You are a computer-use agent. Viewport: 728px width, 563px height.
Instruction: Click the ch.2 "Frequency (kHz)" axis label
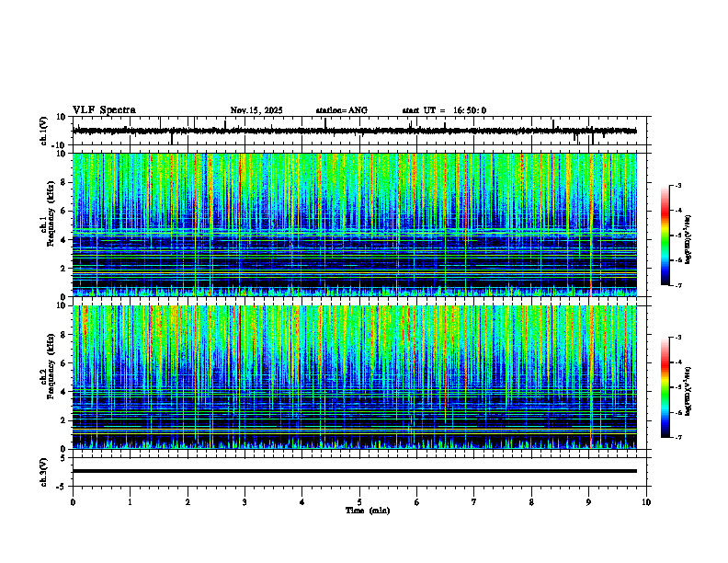coord(50,366)
